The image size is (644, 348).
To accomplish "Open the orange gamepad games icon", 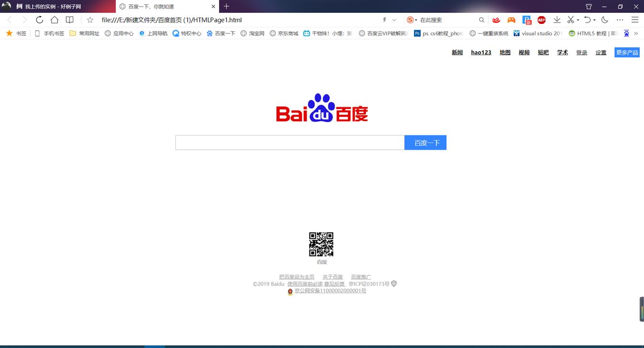I will pos(511,20).
